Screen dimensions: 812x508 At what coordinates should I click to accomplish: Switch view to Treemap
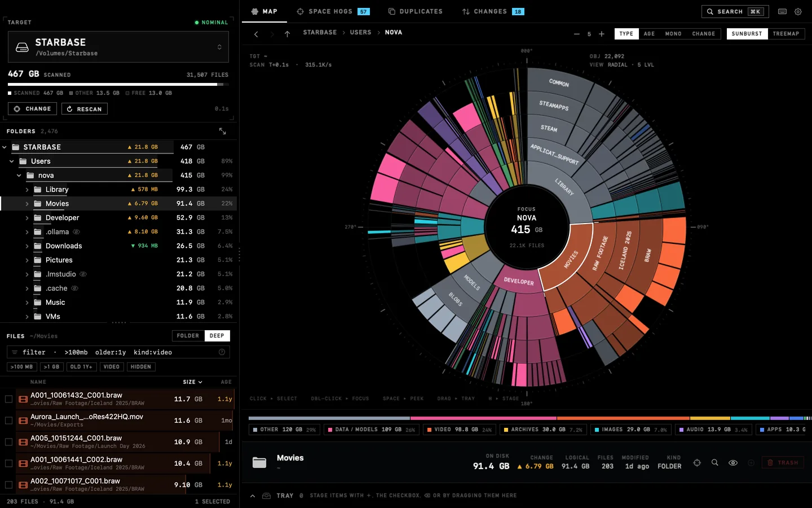pos(786,34)
